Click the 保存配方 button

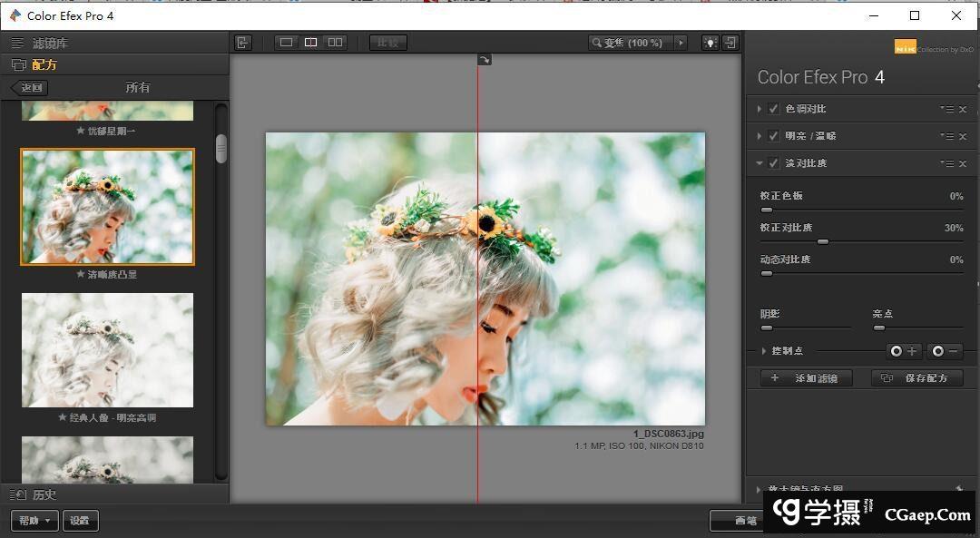pos(916,378)
